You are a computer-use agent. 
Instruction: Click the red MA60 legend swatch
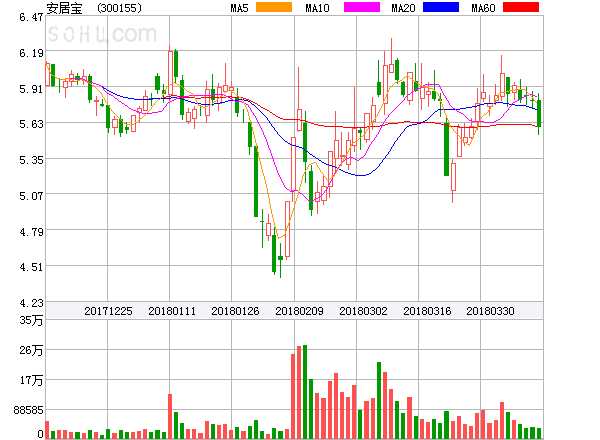[x=521, y=7]
